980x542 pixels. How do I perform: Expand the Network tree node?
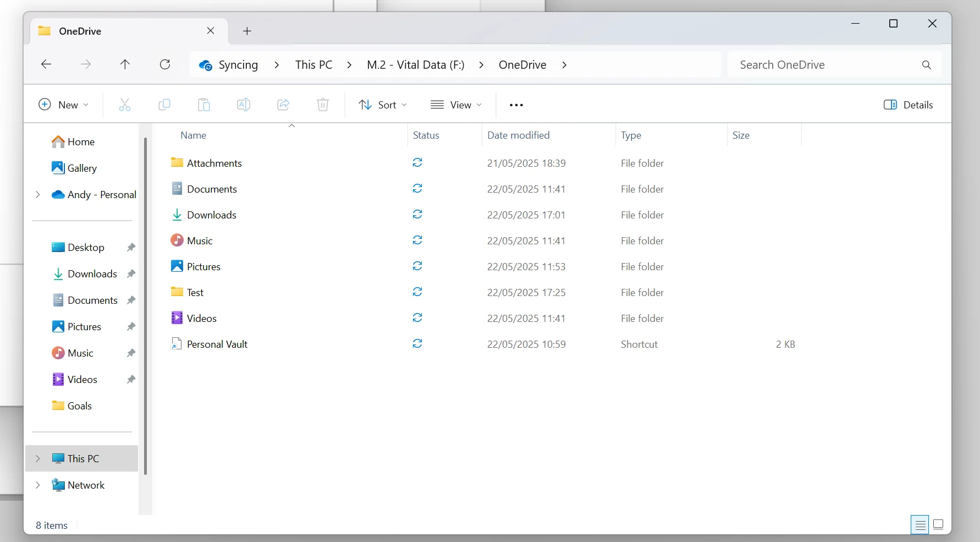pos(37,485)
